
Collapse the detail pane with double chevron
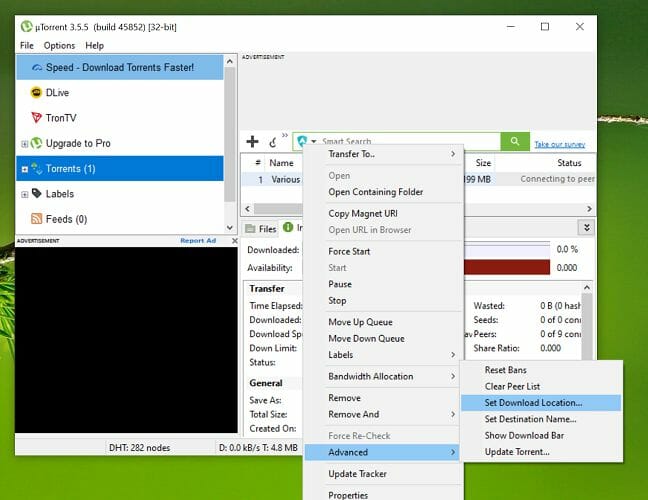click(x=586, y=228)
